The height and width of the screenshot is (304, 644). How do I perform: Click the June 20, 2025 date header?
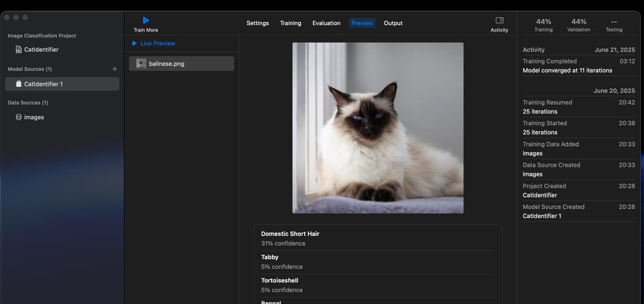(614, 91)
